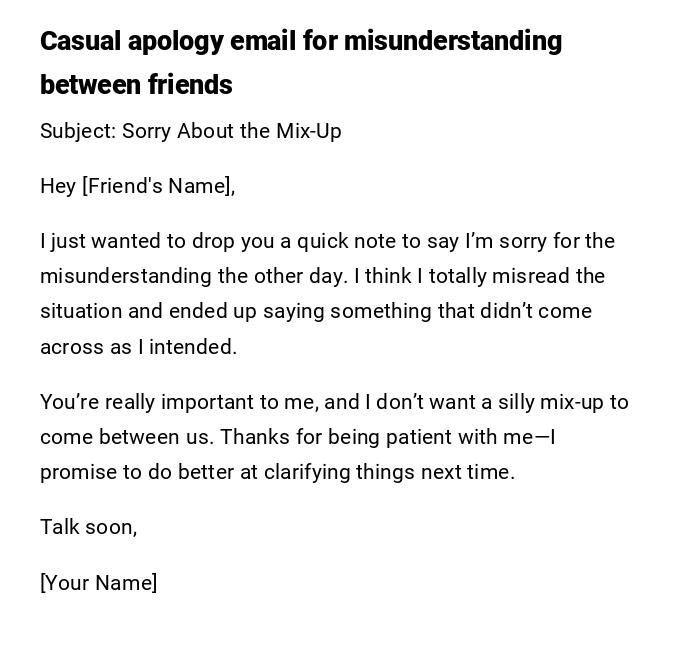Click the "[Your Name]" signature placeholder

[98, 583]
